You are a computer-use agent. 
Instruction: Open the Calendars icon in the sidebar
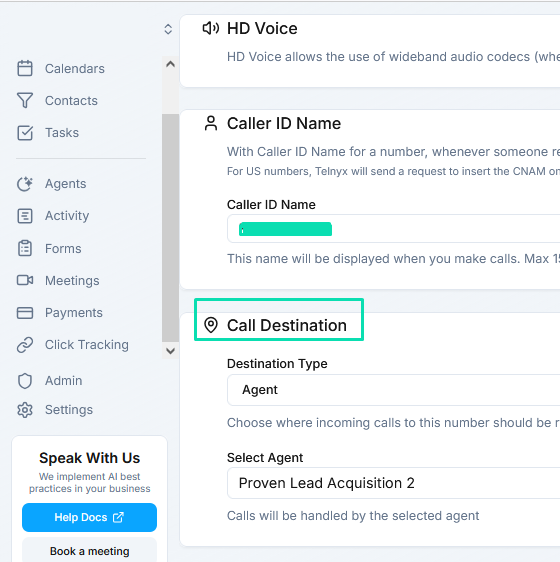(x=25, y=68)
